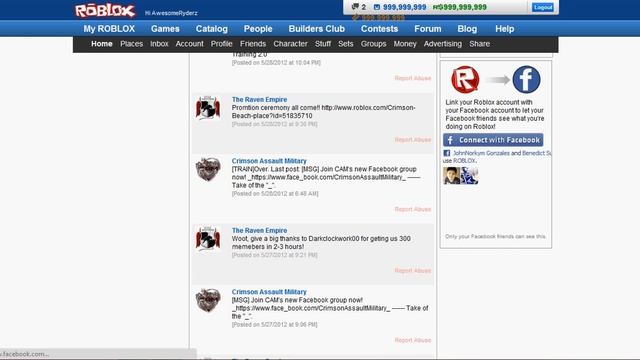640x360 pixels.
Task: Open the Stuff sub-tab
Action: coord(323,44)
